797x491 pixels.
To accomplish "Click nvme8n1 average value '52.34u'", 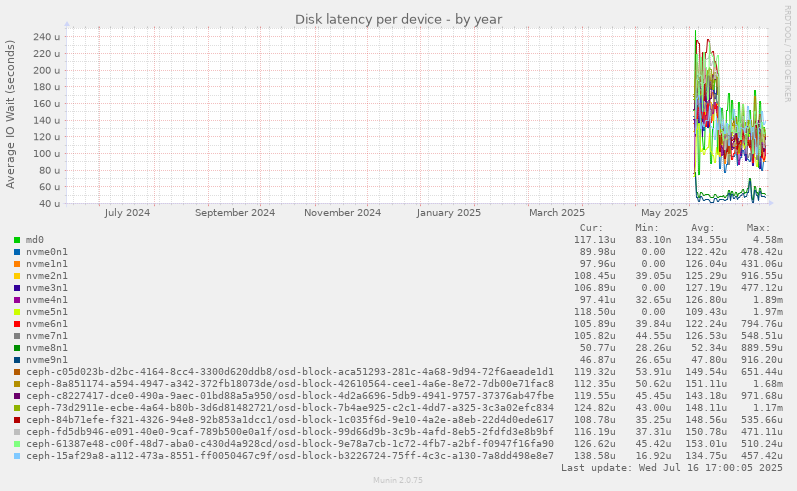I will tap(709, 348).
